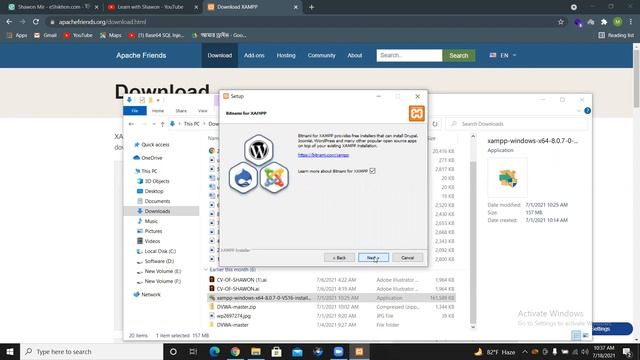Click the orange XAMPP logo in Setup header
Screen dimensions: 640x360
417,113
